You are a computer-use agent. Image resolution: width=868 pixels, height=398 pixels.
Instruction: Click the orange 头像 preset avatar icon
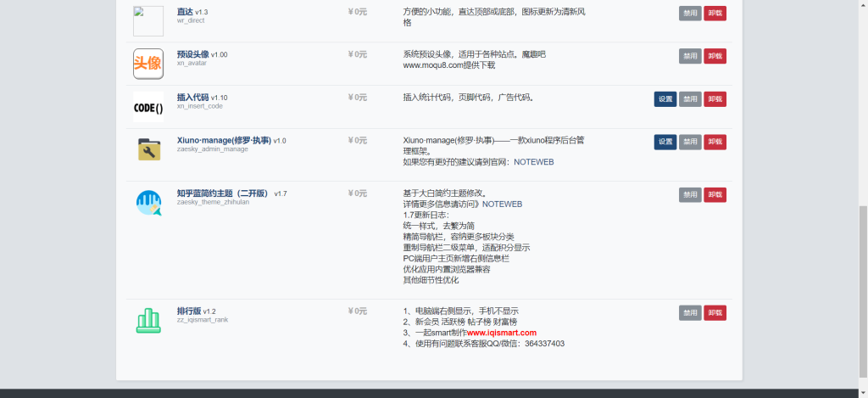click(x=147, y=64)
